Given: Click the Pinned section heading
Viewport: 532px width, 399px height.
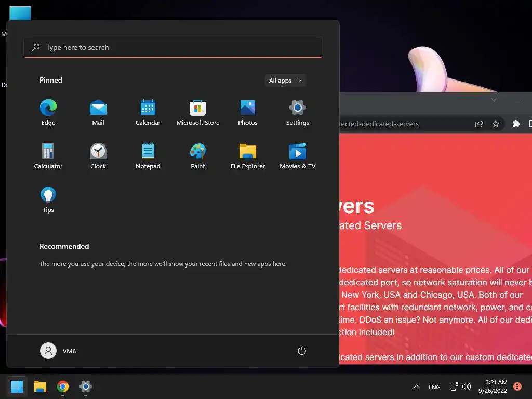Looking at the screenshot, I should coord(50,80).
